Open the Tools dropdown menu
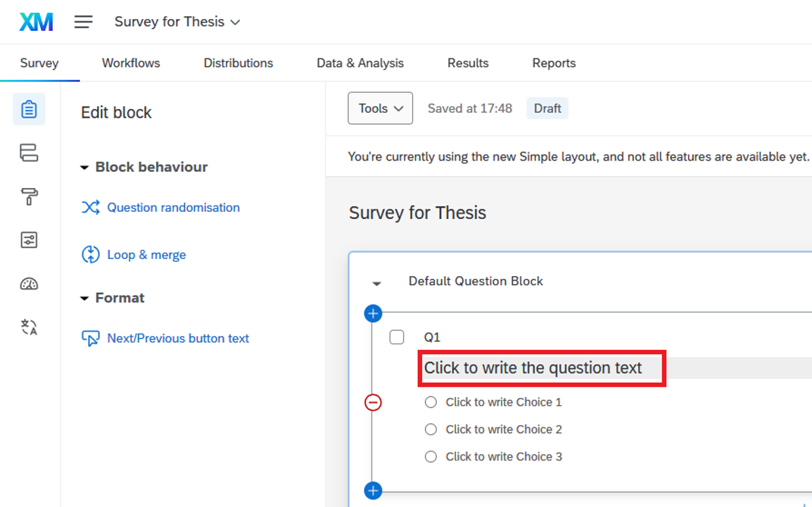Screen dimensions: 812x507 pos(380,108)
